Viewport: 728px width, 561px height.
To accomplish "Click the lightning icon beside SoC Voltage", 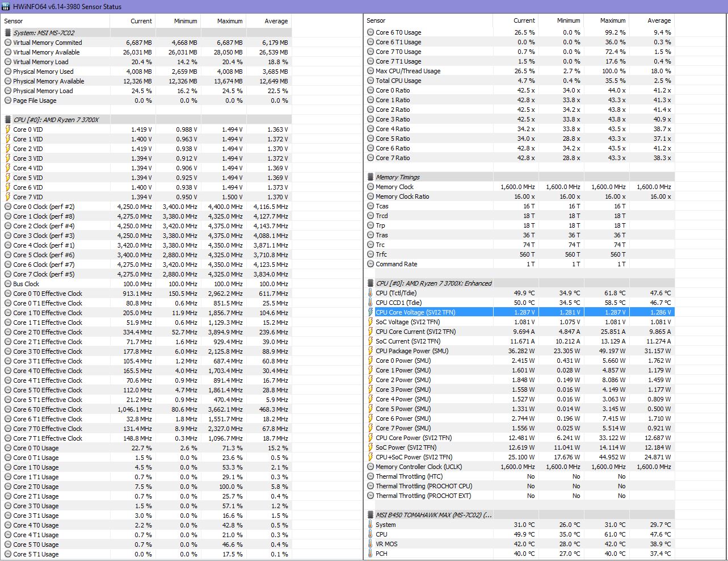I will point(371,322).
